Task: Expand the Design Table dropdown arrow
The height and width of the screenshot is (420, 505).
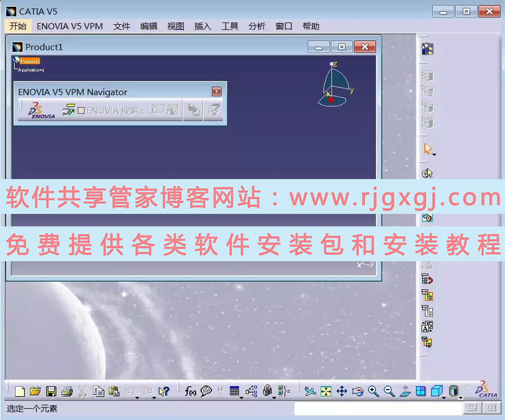Action: [241, 398]
